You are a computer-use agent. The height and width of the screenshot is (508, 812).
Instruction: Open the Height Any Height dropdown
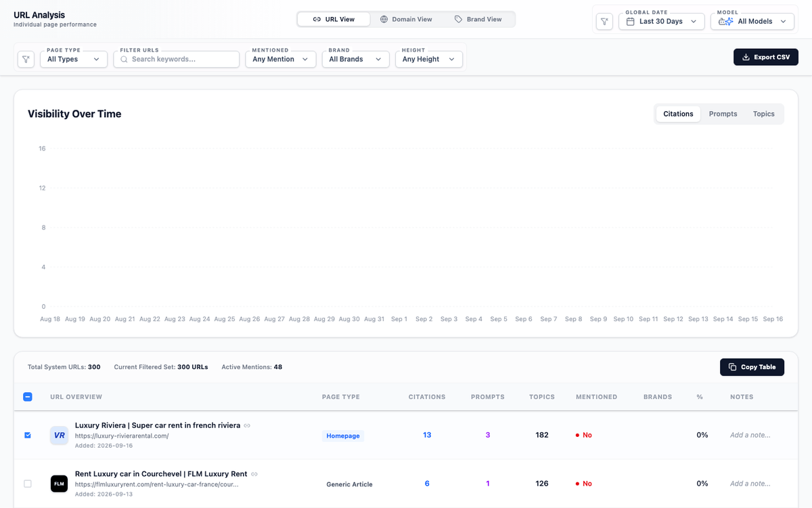[x=429, y=59]
